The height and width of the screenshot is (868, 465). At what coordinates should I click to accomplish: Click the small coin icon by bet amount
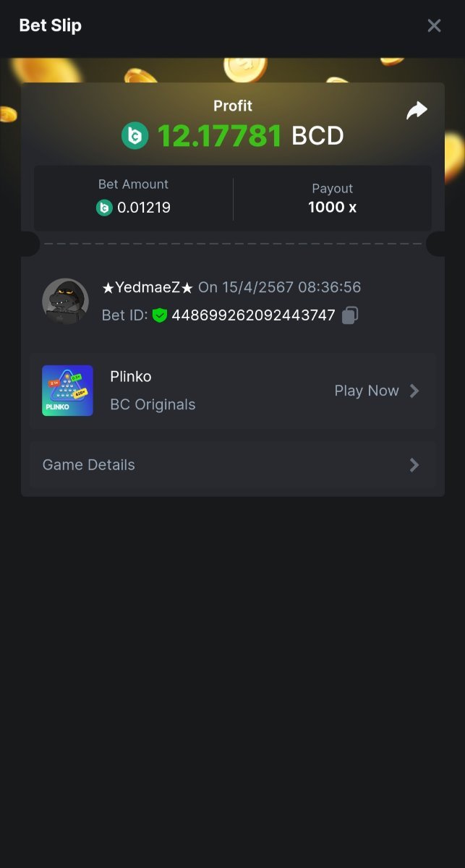(105, 208)
